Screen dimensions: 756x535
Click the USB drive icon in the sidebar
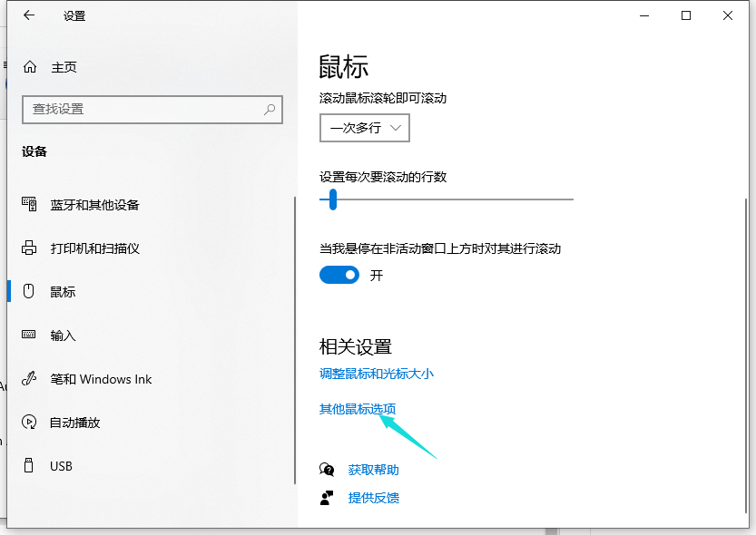pos(29,466)
